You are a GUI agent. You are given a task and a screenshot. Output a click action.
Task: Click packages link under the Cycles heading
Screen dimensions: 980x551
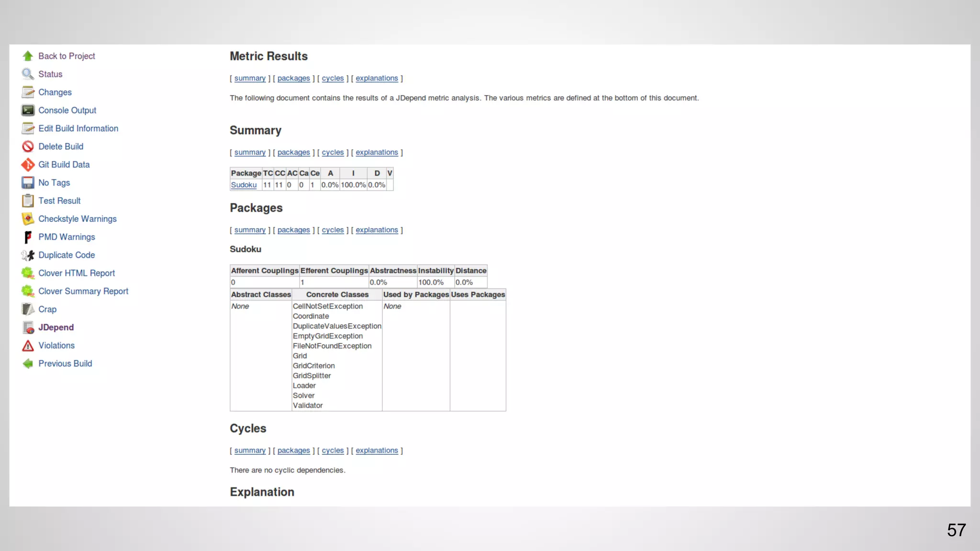pos(293,450)
